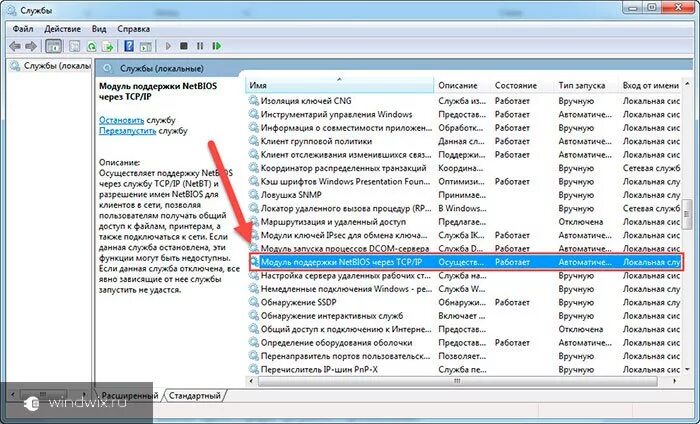The height and width of the screenshot is (424, 700).
Task: Select Координатор распределенных транзакций service
Action: click(x=343, y=168)
